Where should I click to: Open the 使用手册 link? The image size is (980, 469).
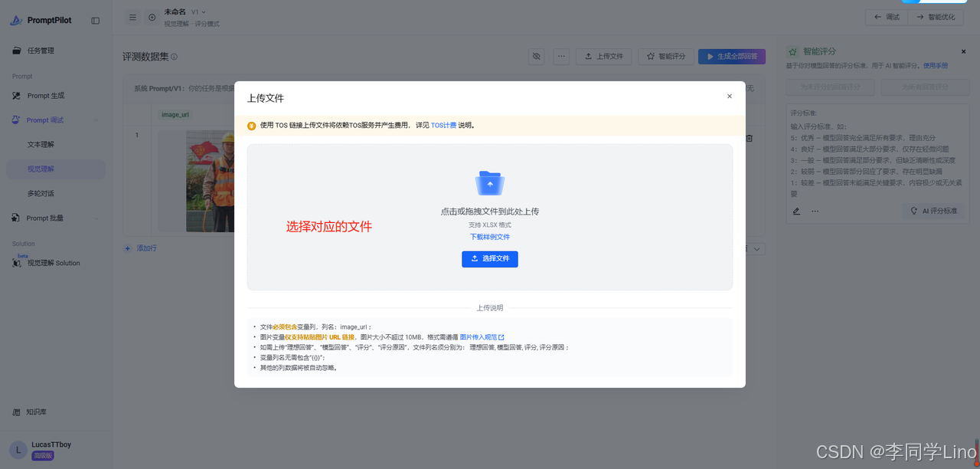point(935,65)
